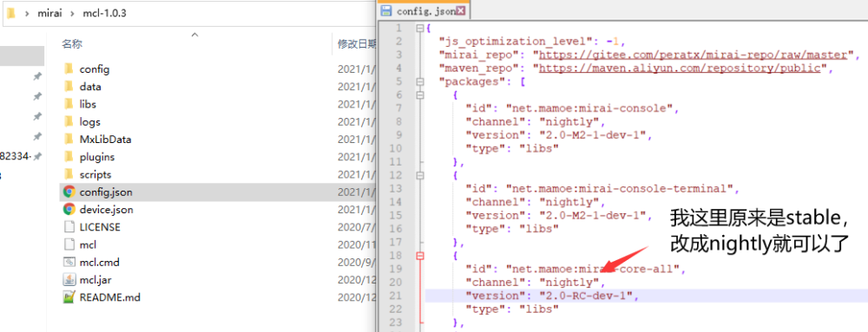
Task: Select the config folder icon
Action: tap(69, 69)
